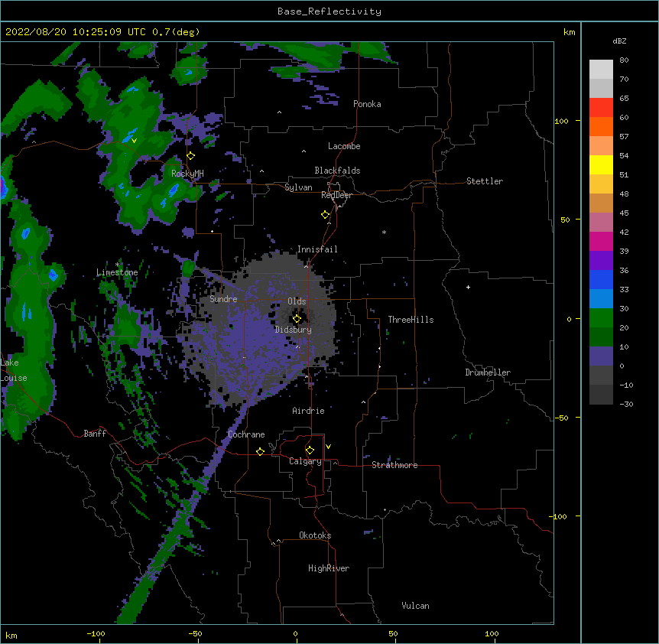Click the yellow V marker in northwest storm

pyautogui.click(x=134, y=141)
